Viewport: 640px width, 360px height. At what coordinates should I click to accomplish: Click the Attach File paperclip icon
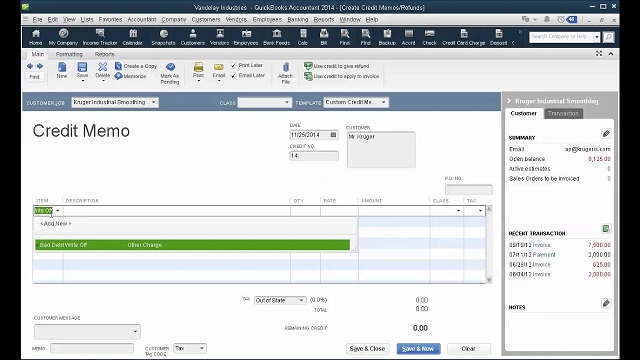coord(285,73)
